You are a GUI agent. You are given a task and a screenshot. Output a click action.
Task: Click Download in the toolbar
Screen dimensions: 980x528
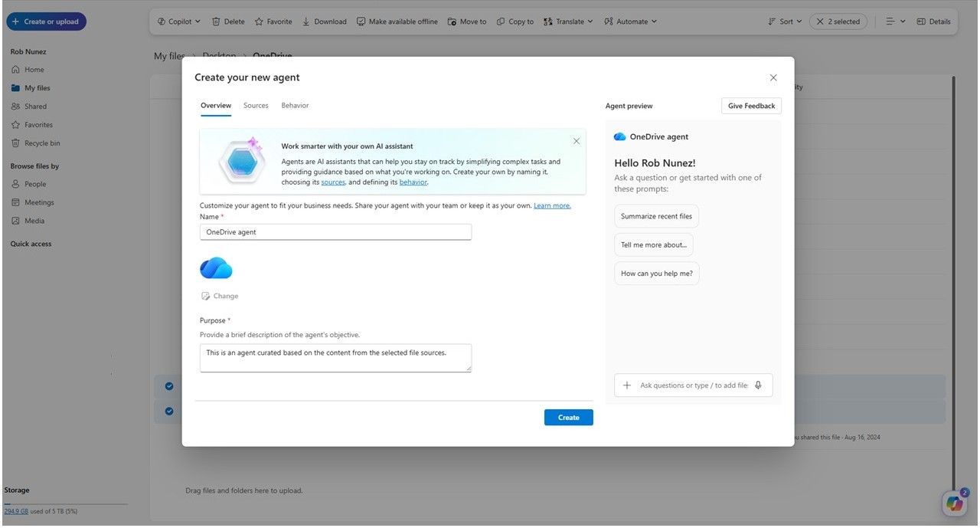325,21
